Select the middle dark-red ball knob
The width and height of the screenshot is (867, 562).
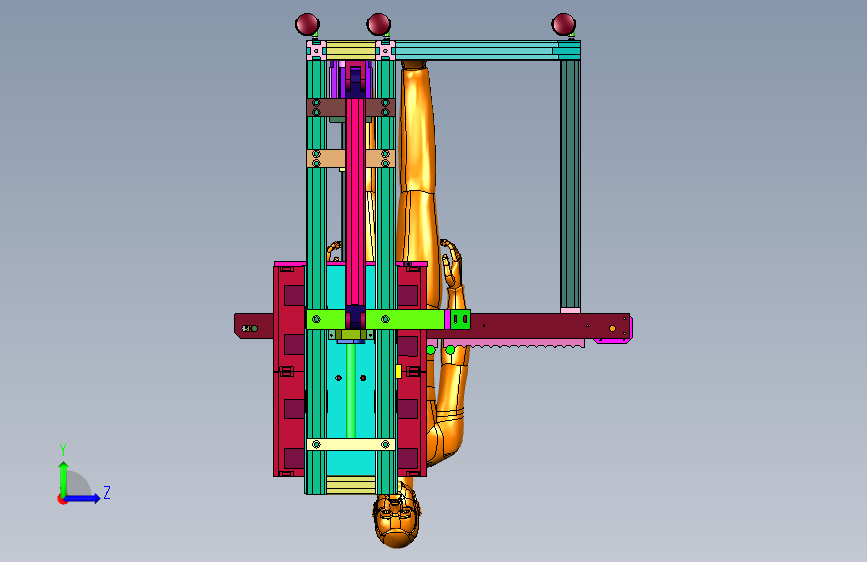pos(379,24)
